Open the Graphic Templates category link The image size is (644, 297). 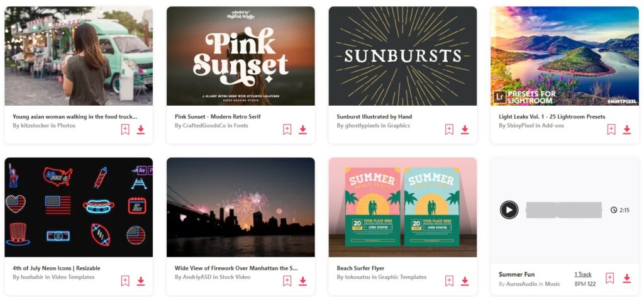[402, 277]
